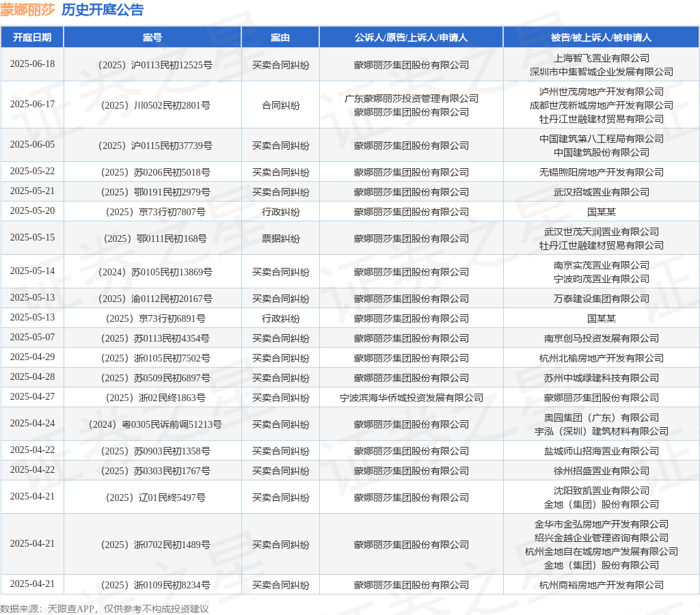Click defendant 上海智飞置业有限公司

602,58
